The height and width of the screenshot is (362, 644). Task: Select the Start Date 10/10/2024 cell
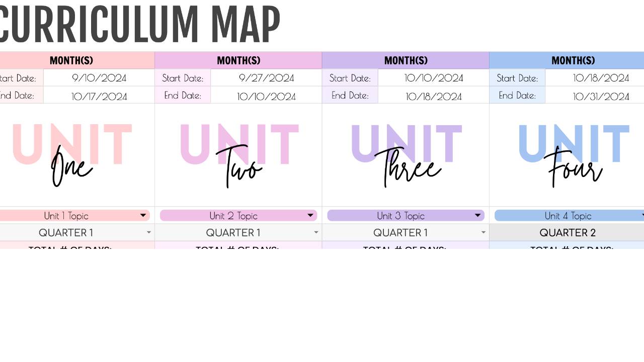[x=434, y=78]
